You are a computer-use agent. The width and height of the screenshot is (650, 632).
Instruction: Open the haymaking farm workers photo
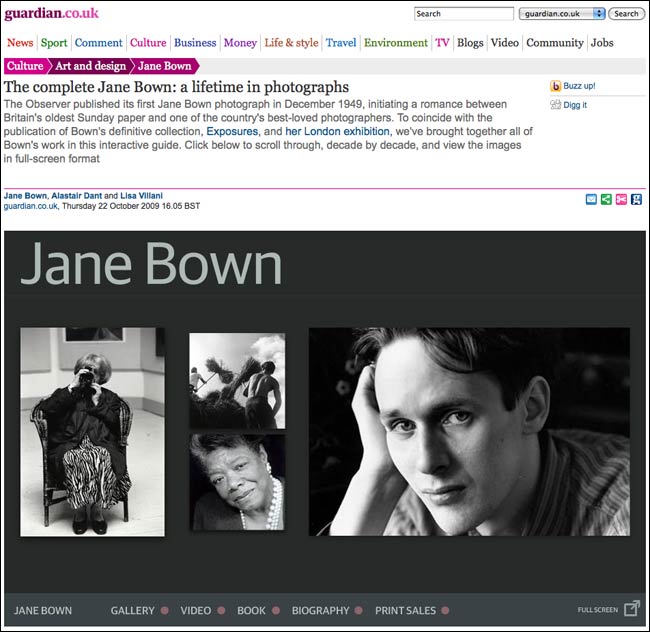(237, 381)
